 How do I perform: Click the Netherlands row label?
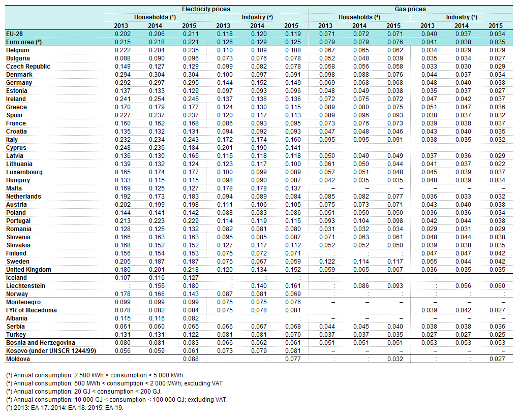click(23, 197)
